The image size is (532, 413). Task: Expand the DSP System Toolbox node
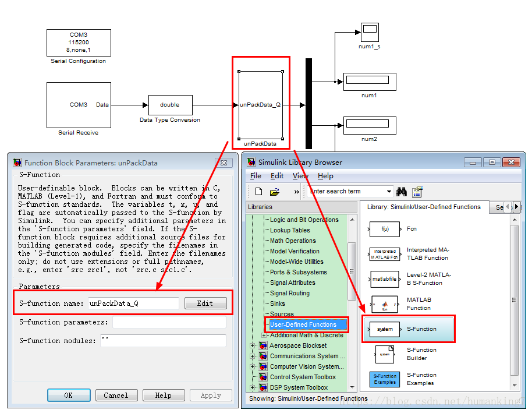click(252, 387)
